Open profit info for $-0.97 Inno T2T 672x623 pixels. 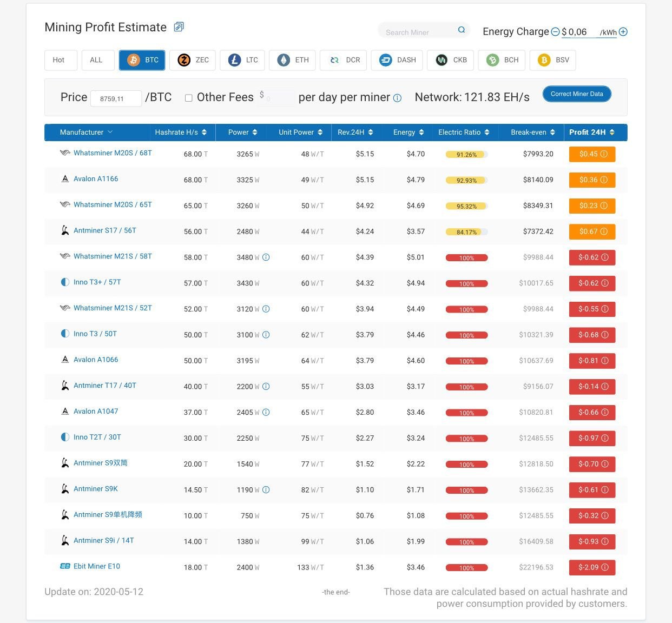pyautogui.click(x=605, y=438)
